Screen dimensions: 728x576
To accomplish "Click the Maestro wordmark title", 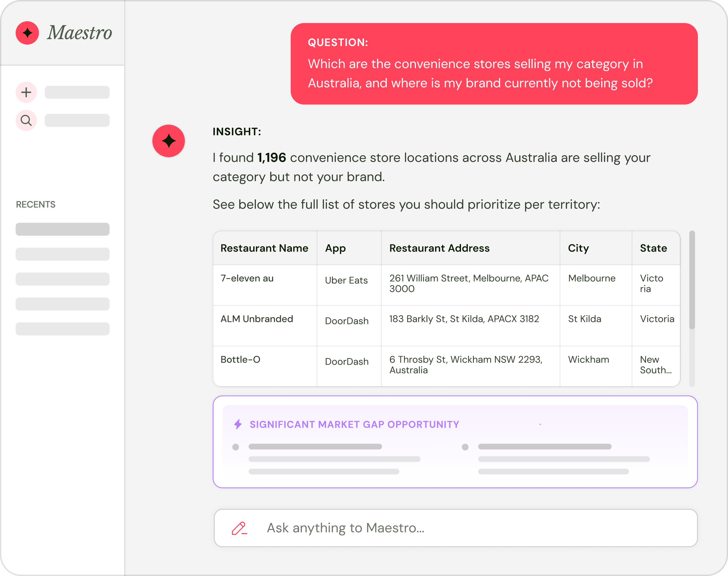I will click(80, 33).
